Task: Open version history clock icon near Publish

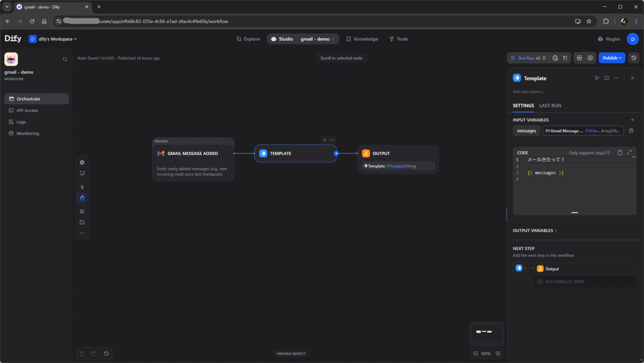Action: coord(634,58)
